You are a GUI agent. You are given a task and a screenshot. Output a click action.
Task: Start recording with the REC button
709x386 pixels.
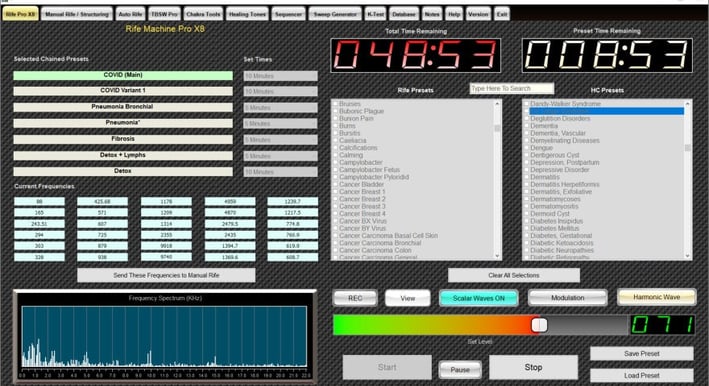[355, 298]
